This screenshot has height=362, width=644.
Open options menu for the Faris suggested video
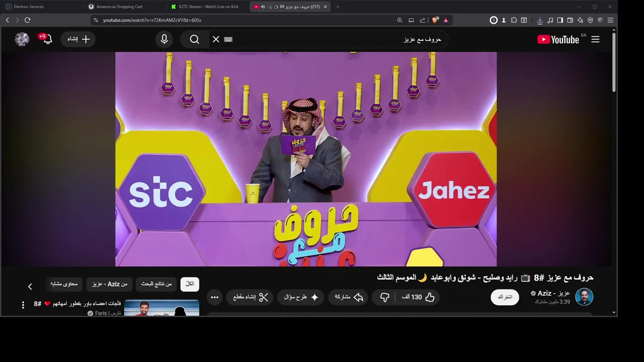(x=23, y=305)
